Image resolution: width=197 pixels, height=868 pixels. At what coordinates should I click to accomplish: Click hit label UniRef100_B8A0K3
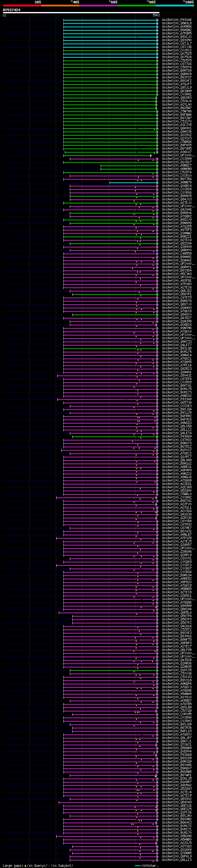(x=177, y=822)
